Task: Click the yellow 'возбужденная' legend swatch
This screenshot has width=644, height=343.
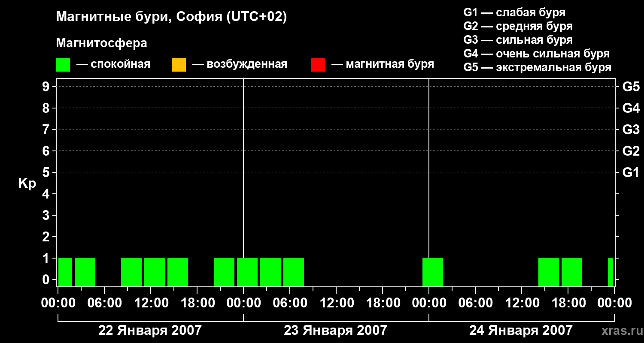Action: [x=179, y=65]
